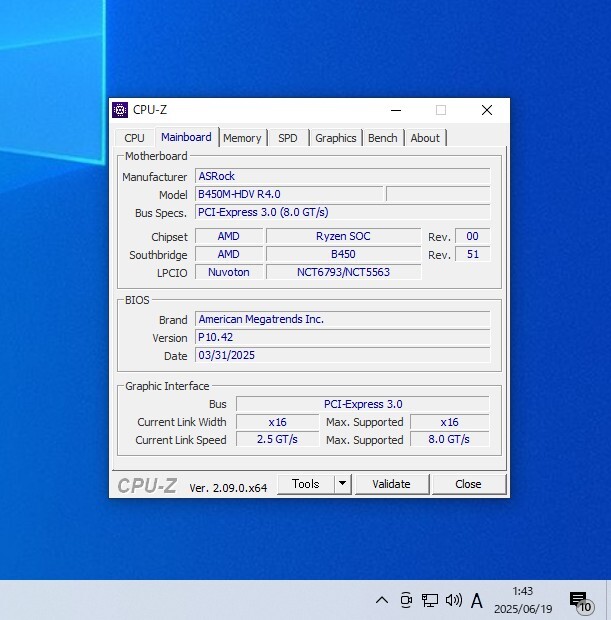Image resolution: width=611 pixels, height=620 pixels.
Task: Click Max. Supported link width 'x16'
Action: (450, 422)
